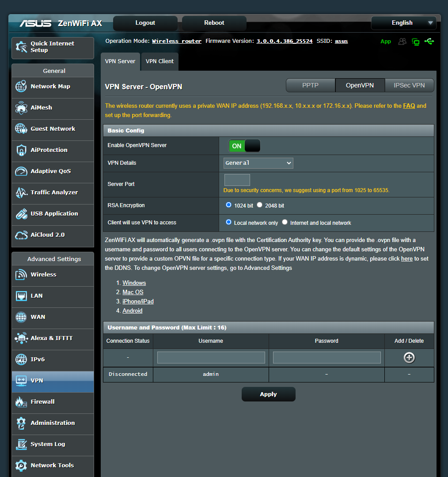Viewport: 448px width, 477px height.
Task: Click the VPN monitor icon
Action: (x=21, y=381)
